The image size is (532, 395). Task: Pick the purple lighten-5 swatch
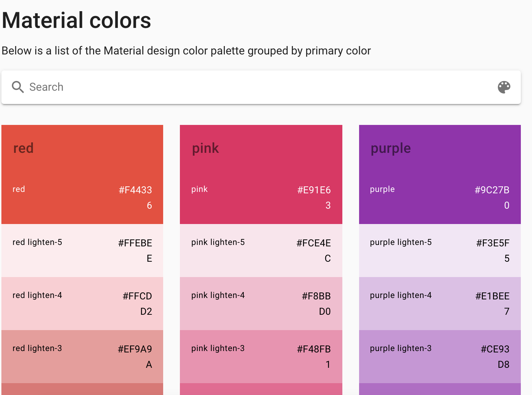440,251
